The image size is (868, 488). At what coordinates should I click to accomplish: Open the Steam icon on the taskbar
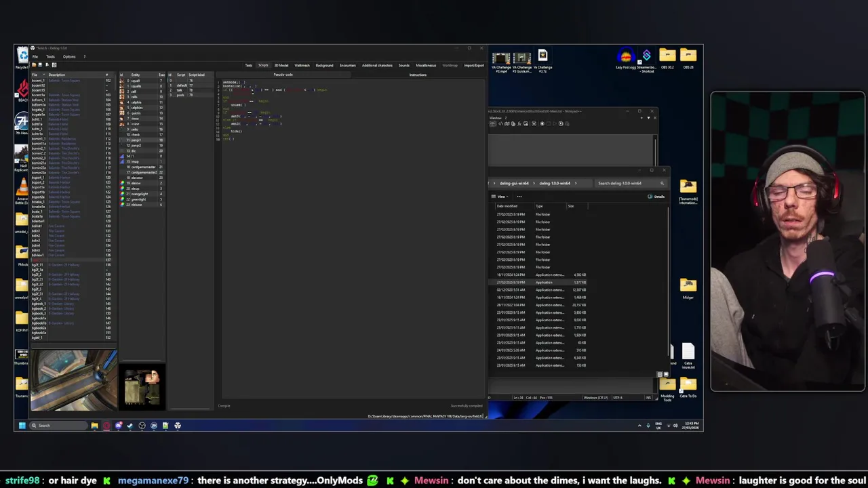tap(130, 426)
